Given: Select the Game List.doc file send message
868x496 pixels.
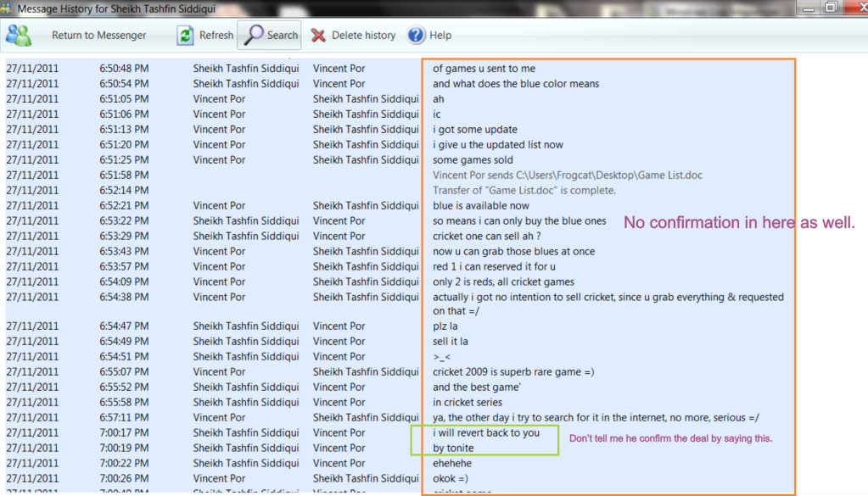Looking at the screenshot, I should (567, 176).
